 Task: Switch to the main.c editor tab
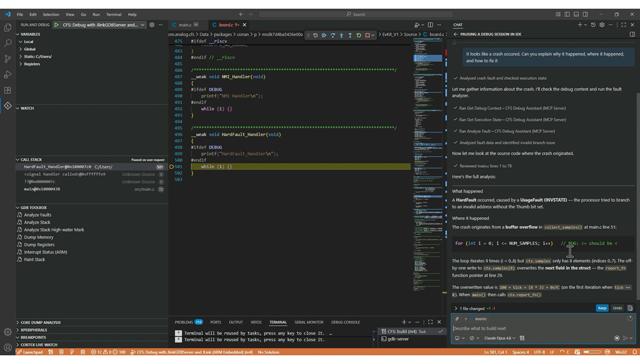(185, 25)
